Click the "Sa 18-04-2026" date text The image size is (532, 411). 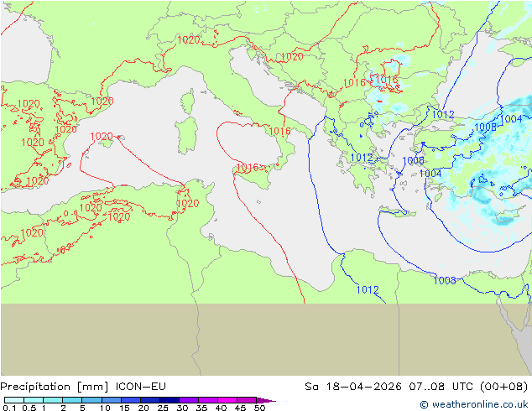pyautogui.click(x=353, y=387)
